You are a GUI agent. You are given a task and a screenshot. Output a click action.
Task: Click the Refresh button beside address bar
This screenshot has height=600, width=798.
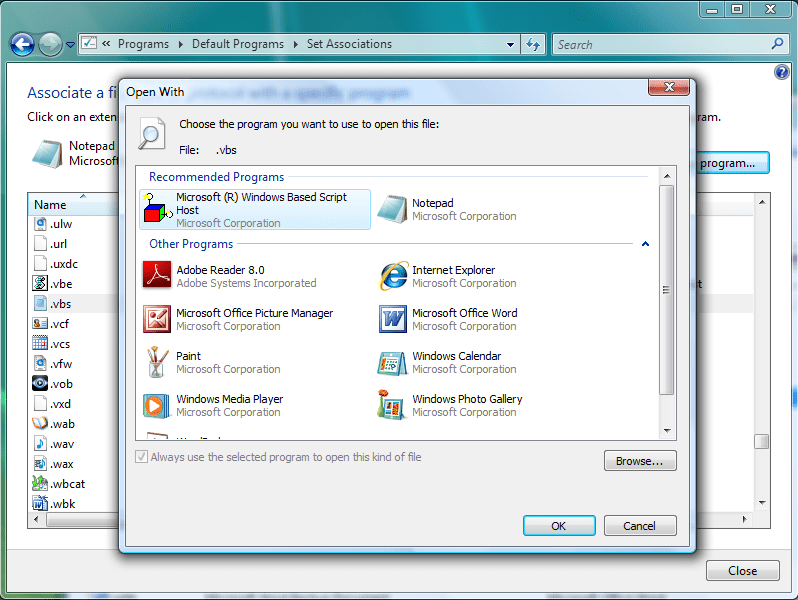pos(533,45)
